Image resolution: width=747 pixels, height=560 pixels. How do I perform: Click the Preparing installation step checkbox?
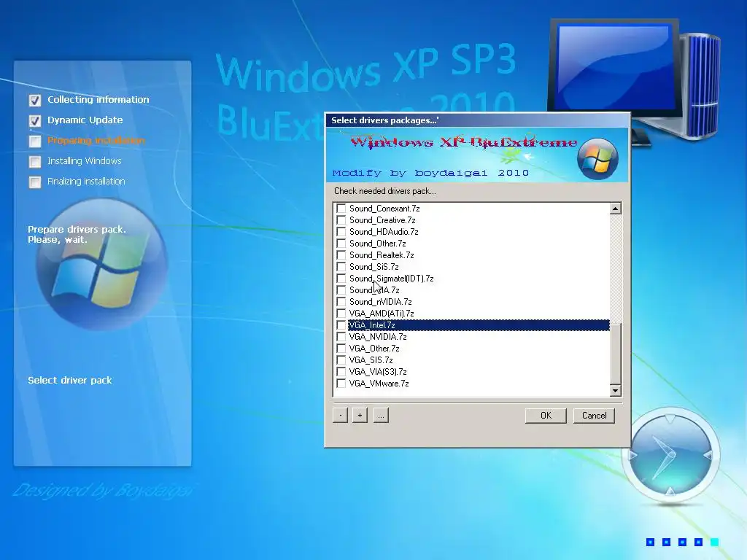pos(35,141)
